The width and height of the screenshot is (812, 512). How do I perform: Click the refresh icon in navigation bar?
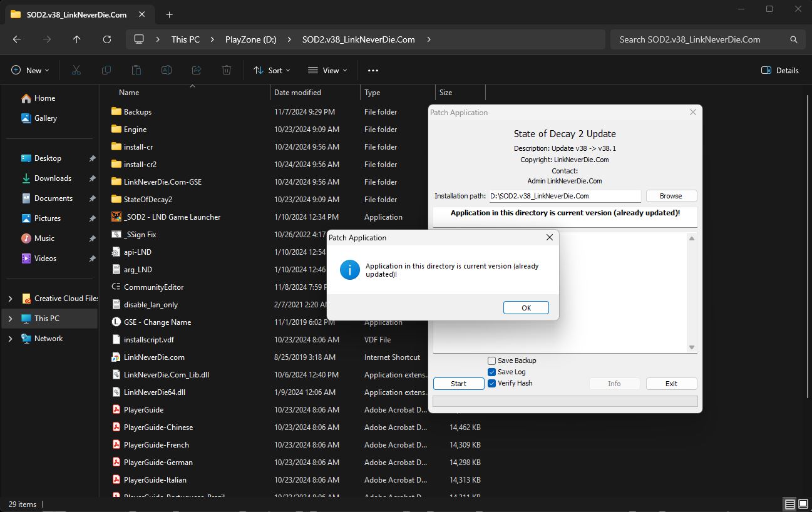(x=107, y=39)
